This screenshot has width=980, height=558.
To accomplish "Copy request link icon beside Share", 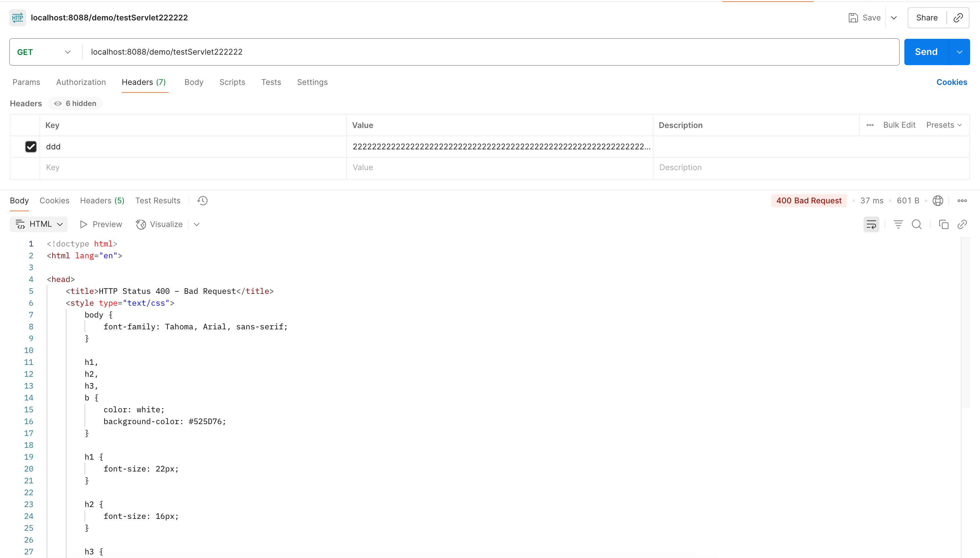I will (x=958, y=18).
